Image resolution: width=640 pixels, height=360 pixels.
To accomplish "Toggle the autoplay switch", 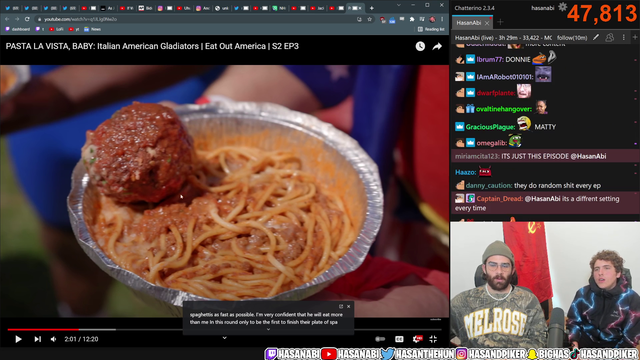I will (380, 339).
